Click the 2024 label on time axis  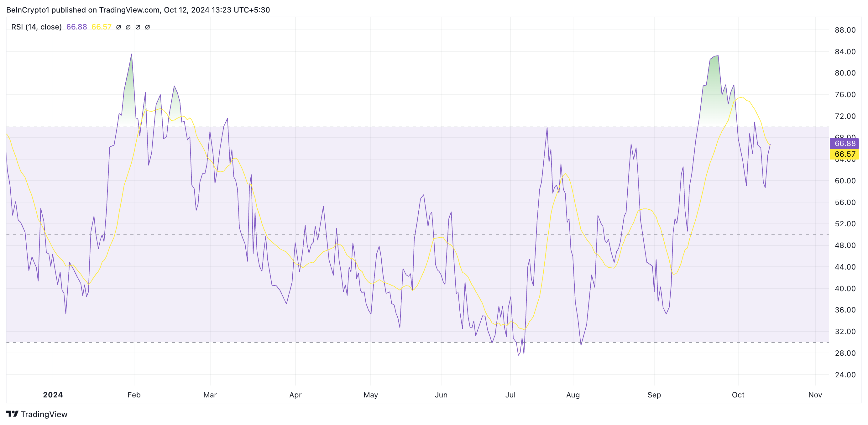(x=53, y=395)
